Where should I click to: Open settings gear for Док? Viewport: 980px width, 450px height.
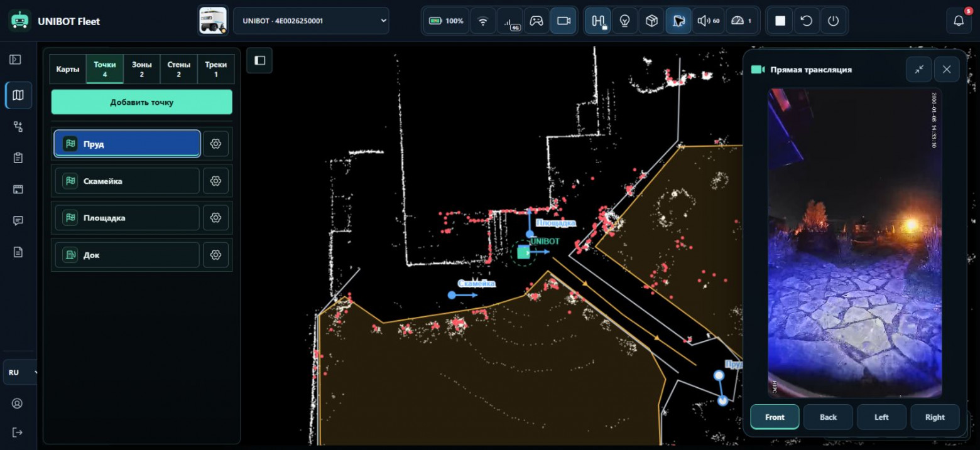pyautogui.click(x=216, y=255)
